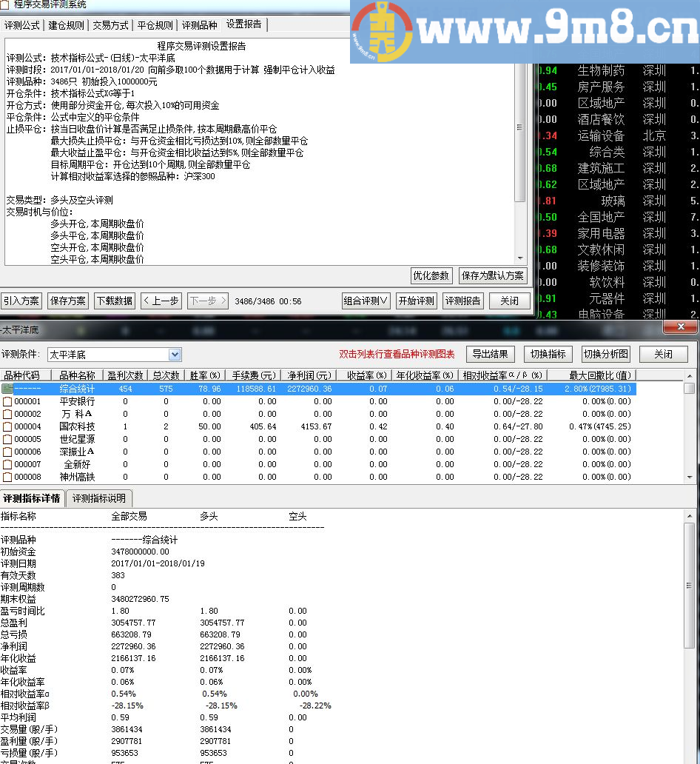Screen dimensions: 700x764
Task: Select the 平仓规则 tab
Action: point(155,25)
